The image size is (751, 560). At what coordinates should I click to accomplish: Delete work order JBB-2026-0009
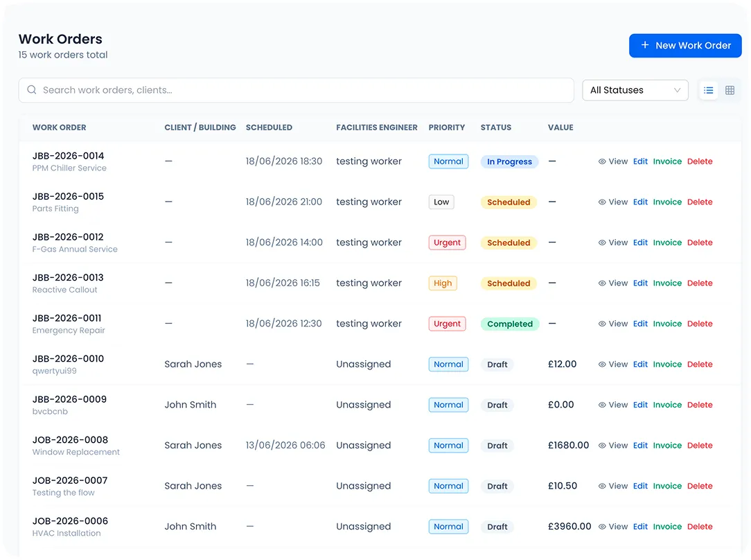[x=700, y=405]
